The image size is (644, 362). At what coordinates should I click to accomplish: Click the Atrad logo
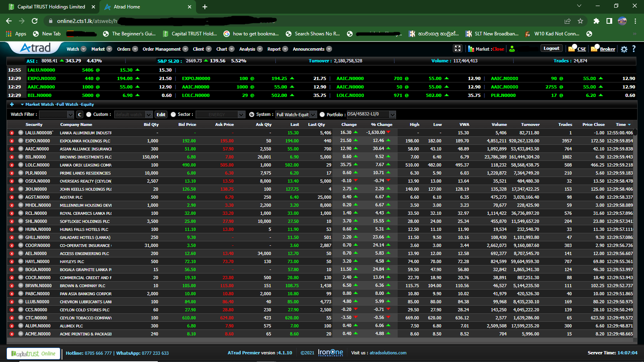35,48
